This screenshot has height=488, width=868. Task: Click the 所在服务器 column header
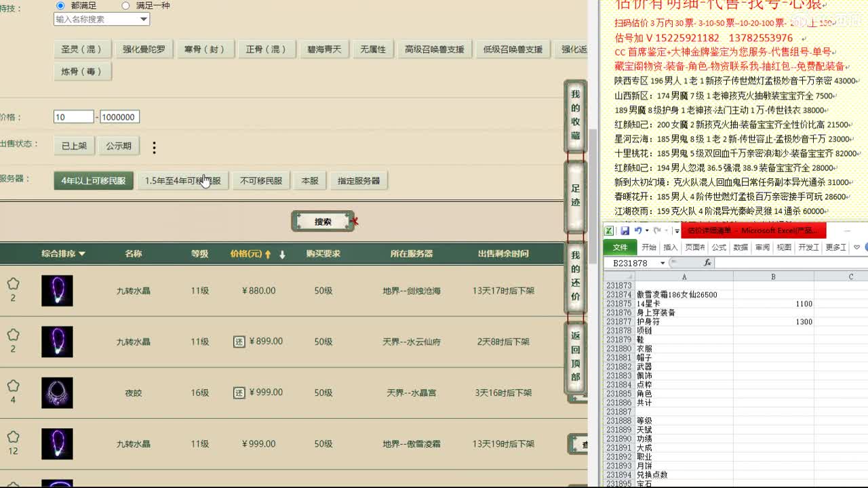pos(412,254)
